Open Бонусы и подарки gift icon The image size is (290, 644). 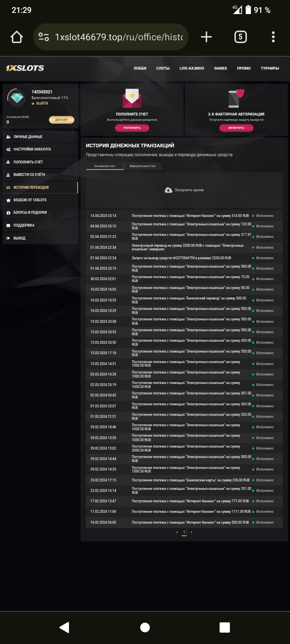click(8, 213)
